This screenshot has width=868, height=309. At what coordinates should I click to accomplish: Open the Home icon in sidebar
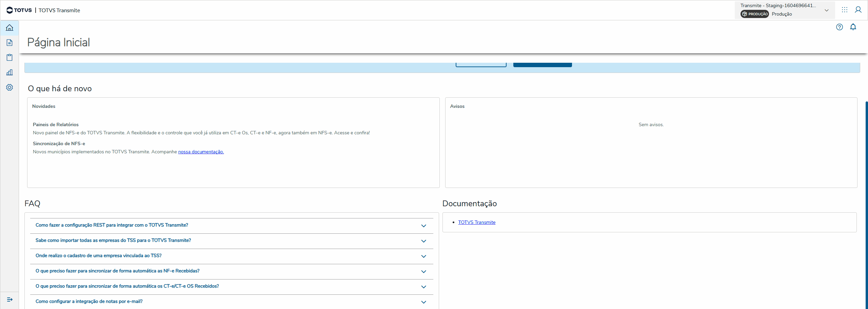tap(9, 27)
